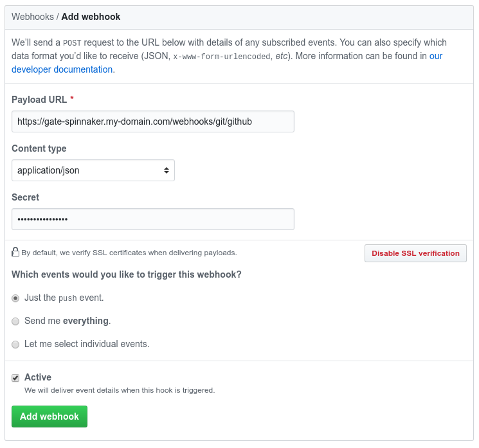The height and width of the screenshot is (448, 479).
Task: Go back to Webhooks breadcrumb
Action: click(x=32, y=17)
